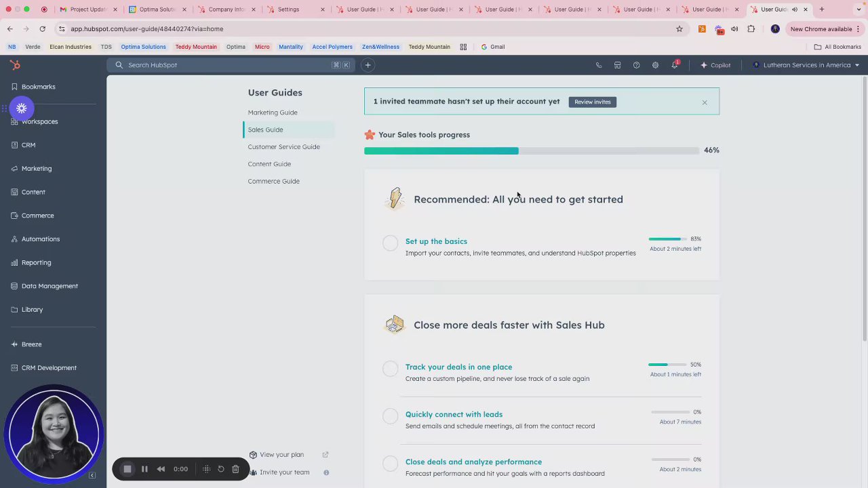Click the webcam presenter bubble
This screenshot has width=868, height=488.
click(x=54, y=434)
